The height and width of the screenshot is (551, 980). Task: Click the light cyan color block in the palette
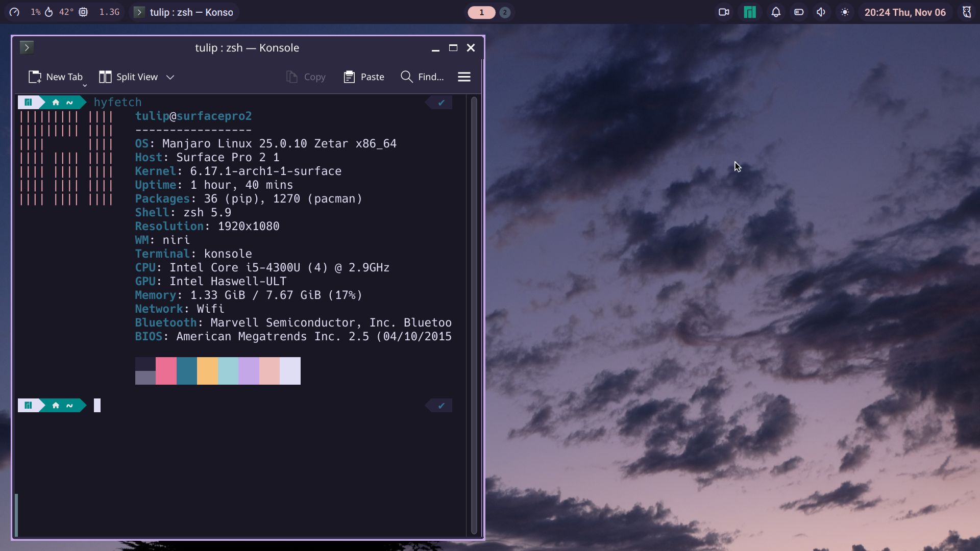point(228,371)
